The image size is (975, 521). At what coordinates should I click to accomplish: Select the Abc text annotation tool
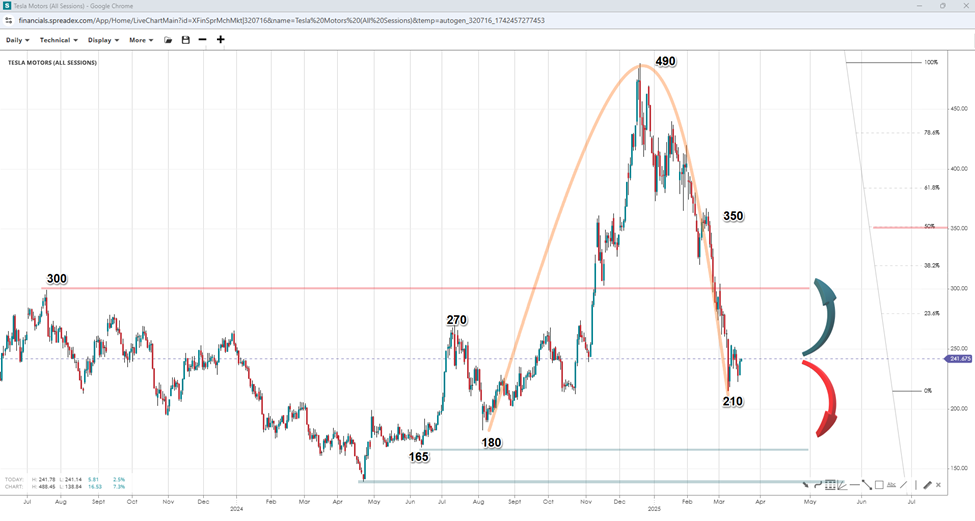click(891, 485)
